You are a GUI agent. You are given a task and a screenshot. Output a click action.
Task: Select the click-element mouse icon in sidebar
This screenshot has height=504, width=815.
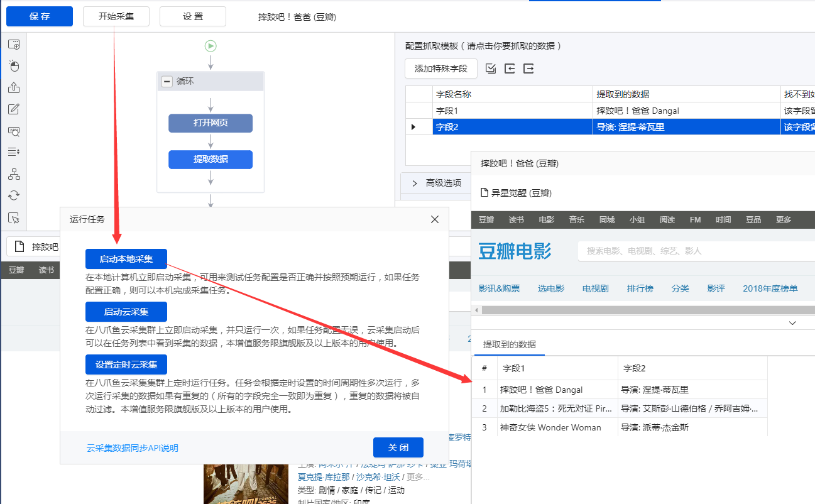click(x=14, y=66)
